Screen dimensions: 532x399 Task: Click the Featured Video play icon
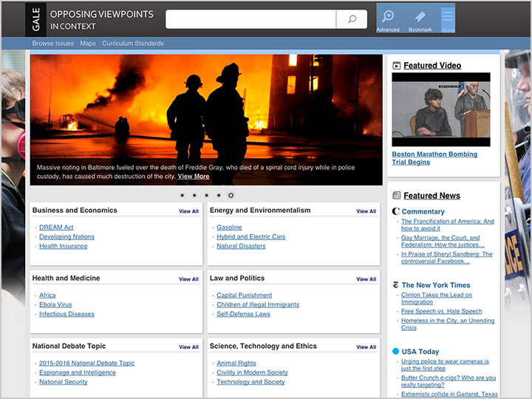[396, 66]
